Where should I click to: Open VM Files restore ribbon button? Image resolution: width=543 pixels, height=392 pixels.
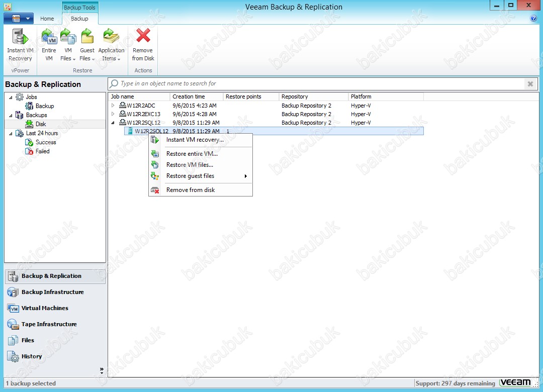[x=68, y=45]
